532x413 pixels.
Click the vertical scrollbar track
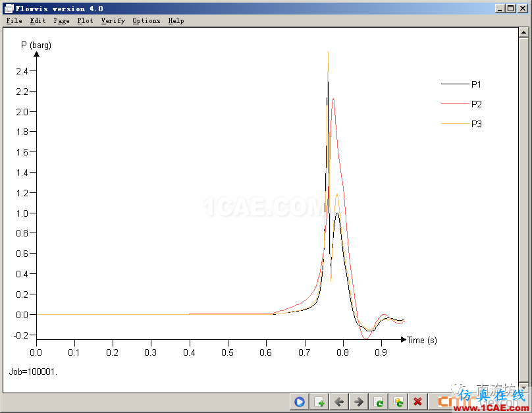point(523,209)
